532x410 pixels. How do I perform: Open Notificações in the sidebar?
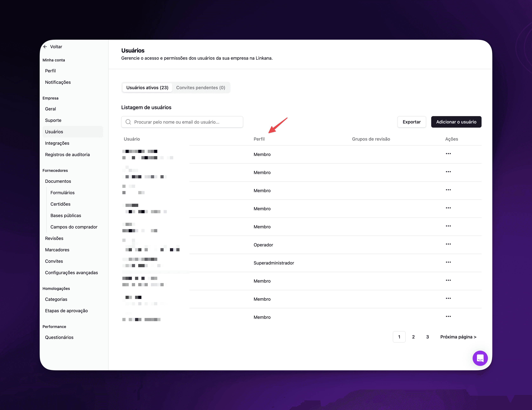[x=58, y=82]
